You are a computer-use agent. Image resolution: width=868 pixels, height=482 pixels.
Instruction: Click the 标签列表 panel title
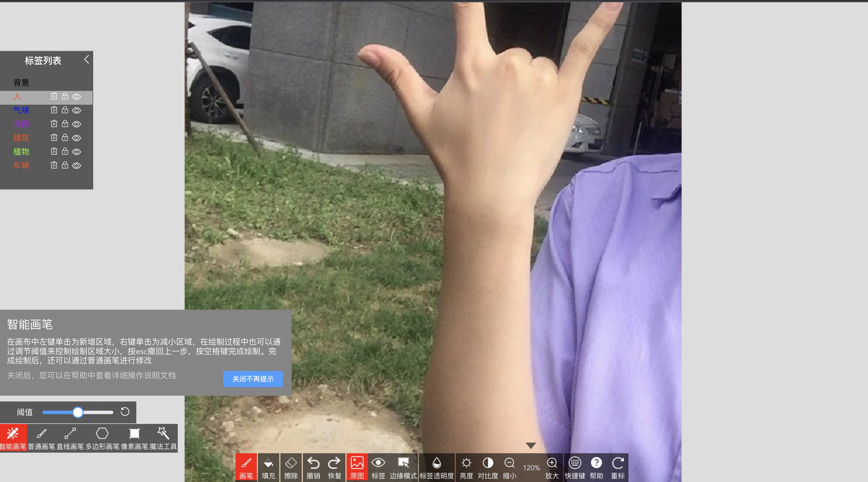[43, 61]
